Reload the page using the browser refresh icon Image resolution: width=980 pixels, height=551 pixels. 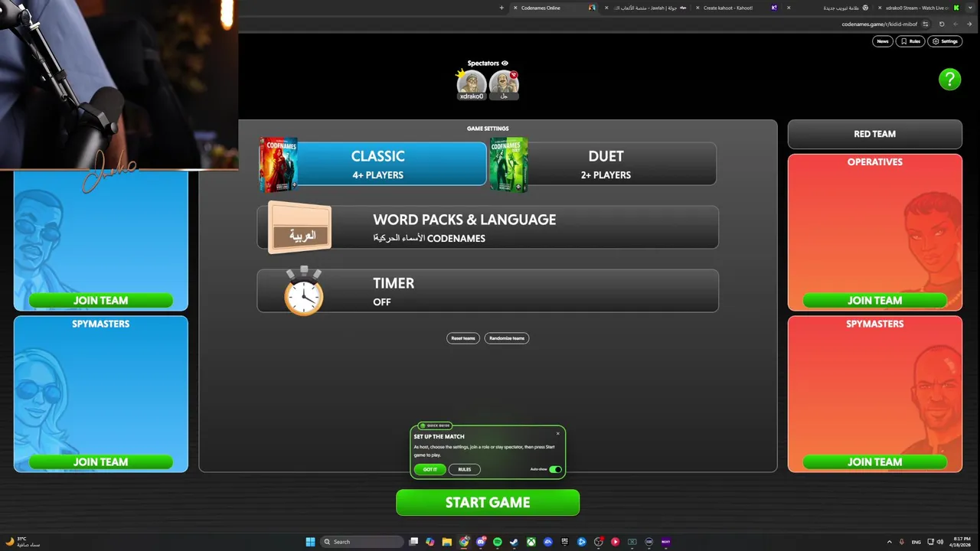click(942, 24)
